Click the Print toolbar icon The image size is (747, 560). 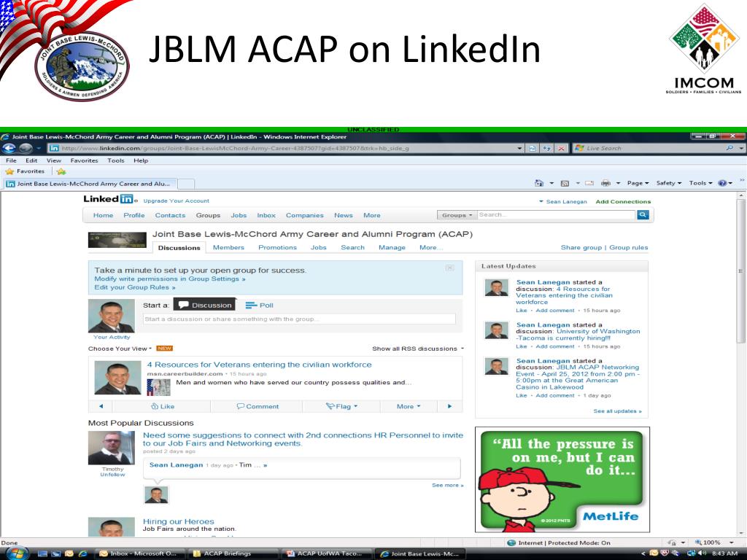click(605, 183)
